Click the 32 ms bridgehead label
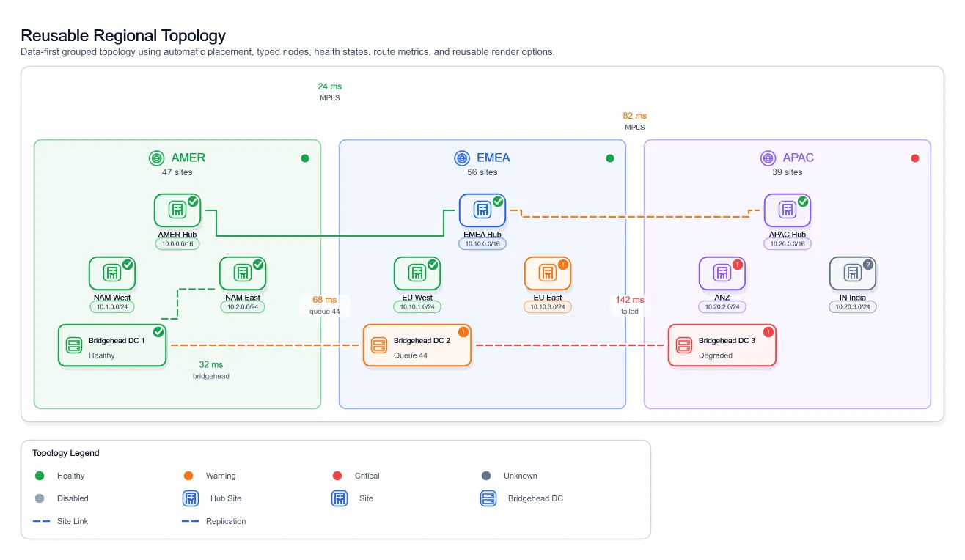 pyautogui.click(x=211, y=370)
